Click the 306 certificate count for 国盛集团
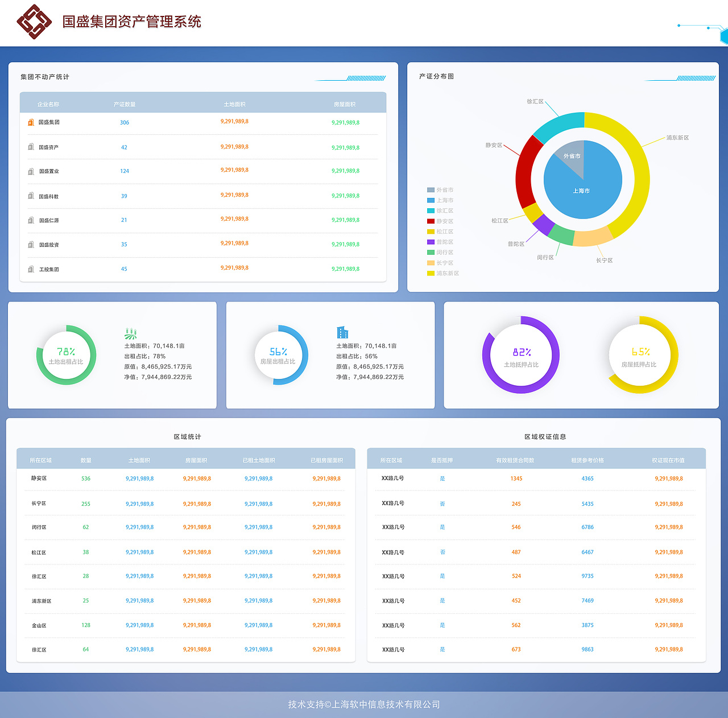Image resolution: width=728 pixels, height=718 pixels. coord(125,122)
